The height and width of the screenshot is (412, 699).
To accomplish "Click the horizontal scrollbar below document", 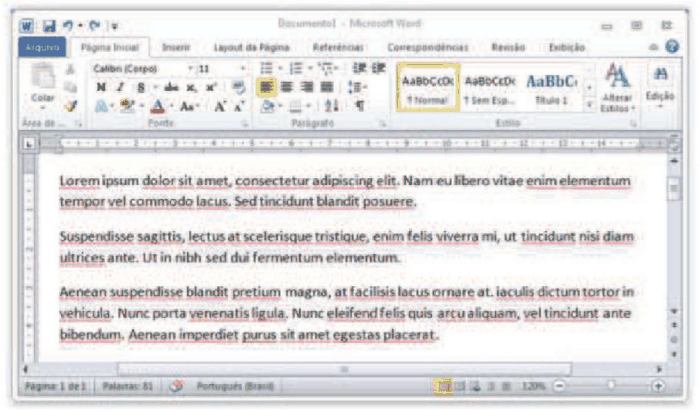I will (x=345, y=368).
